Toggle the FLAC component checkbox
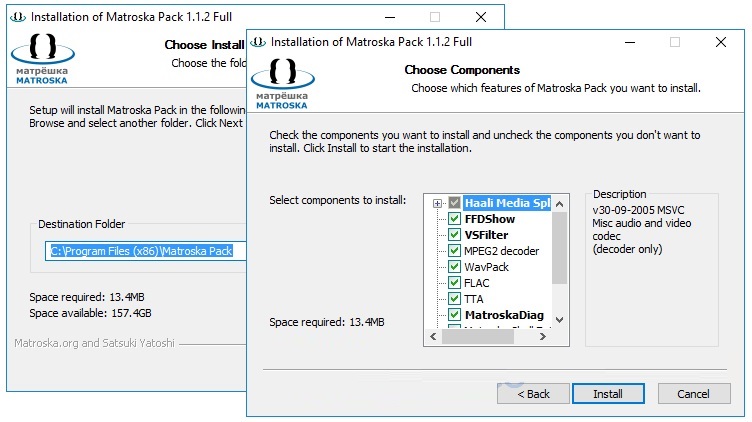The width and height of the screenshot is (752, 422). tap(454, 282)
